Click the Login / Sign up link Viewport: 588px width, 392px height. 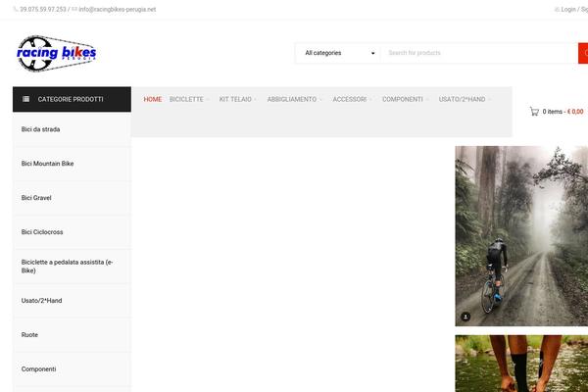tap(573, 10)
